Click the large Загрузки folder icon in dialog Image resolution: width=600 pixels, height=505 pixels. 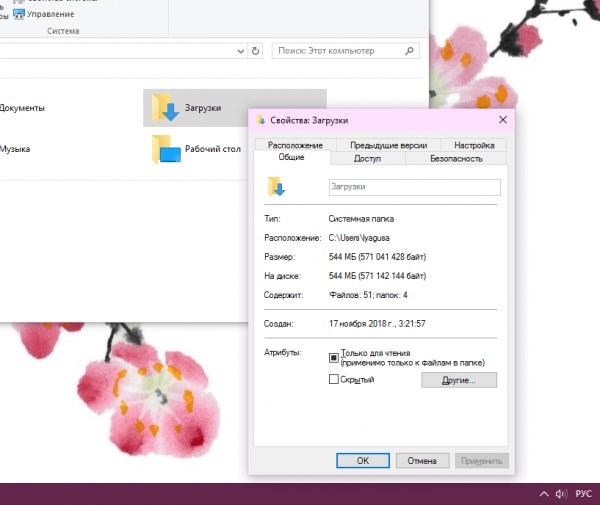point(276,187)
